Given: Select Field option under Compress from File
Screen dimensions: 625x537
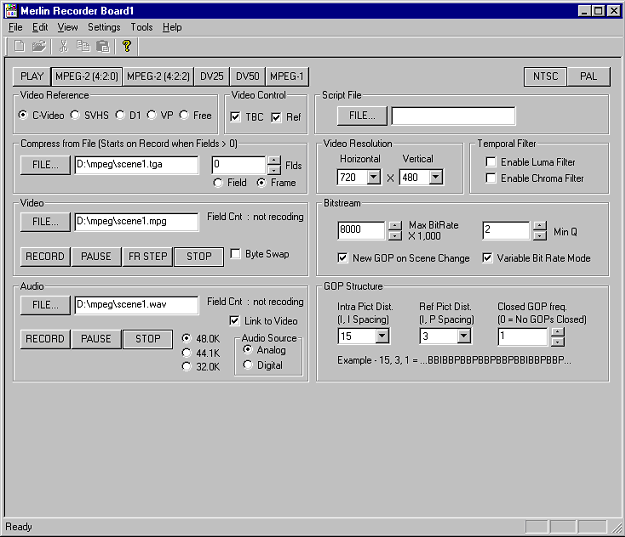Looking at the screenshot, I should [x=230, y=183].
